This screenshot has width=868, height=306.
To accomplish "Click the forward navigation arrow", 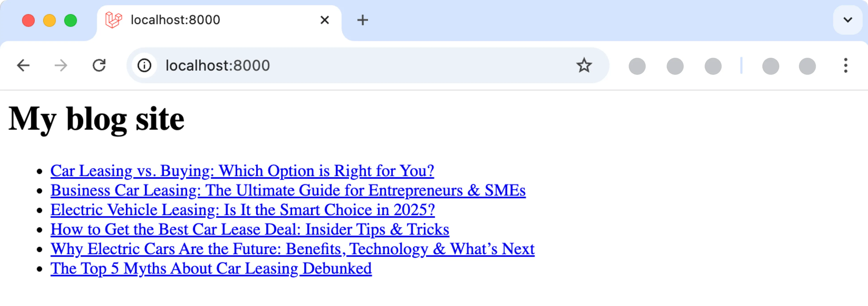I will tap(61, 65).
